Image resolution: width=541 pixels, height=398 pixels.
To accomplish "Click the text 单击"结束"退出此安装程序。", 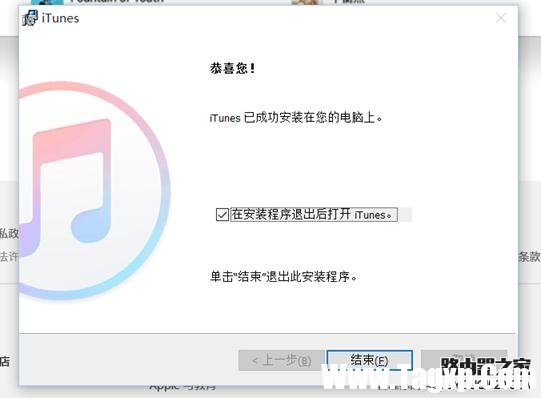I will click(x=283, y=276).
